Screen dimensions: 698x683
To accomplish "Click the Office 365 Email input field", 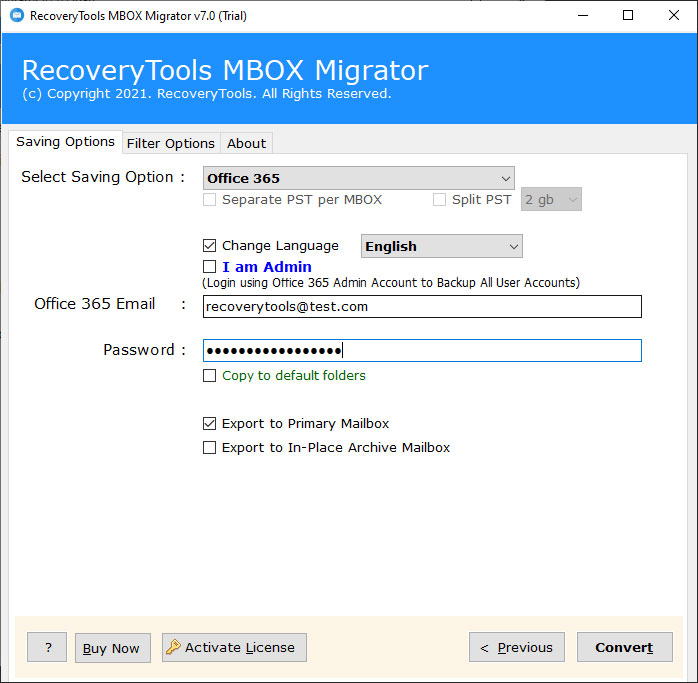I will pyautogui.click(x=422, y=306).
